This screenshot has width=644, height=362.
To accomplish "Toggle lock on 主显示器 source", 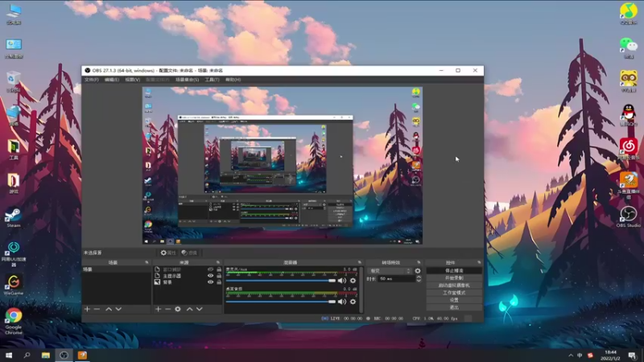I will 219,276.
